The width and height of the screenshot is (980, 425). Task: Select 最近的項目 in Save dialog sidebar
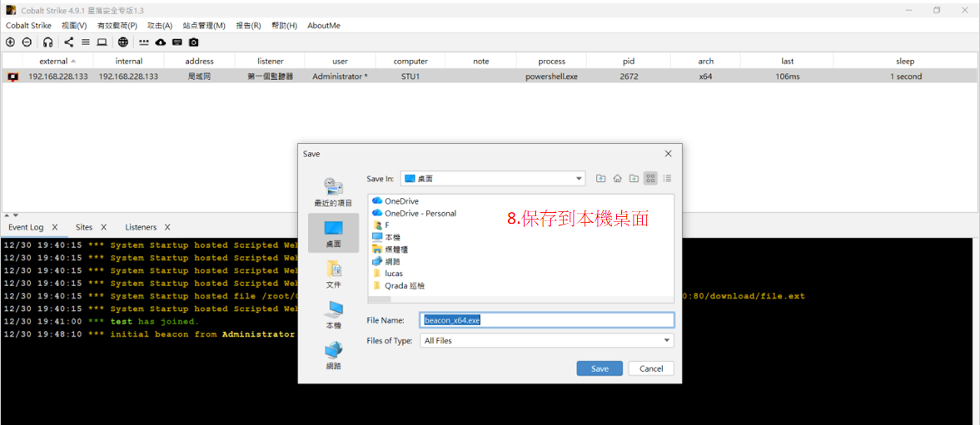coord(333,192)
